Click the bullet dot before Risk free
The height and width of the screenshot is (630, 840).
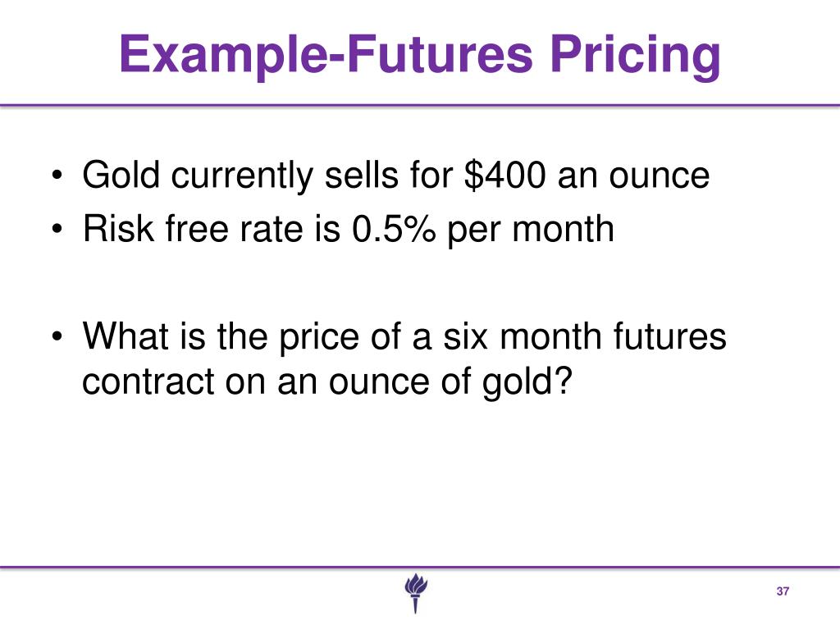pyautogui.click(x=57, y=230)
